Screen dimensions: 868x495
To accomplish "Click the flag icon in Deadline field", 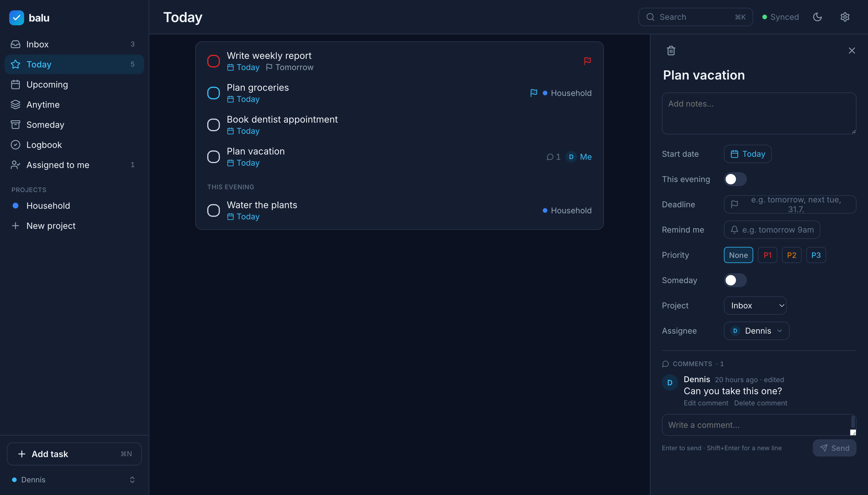I will [x=735, y=204].
